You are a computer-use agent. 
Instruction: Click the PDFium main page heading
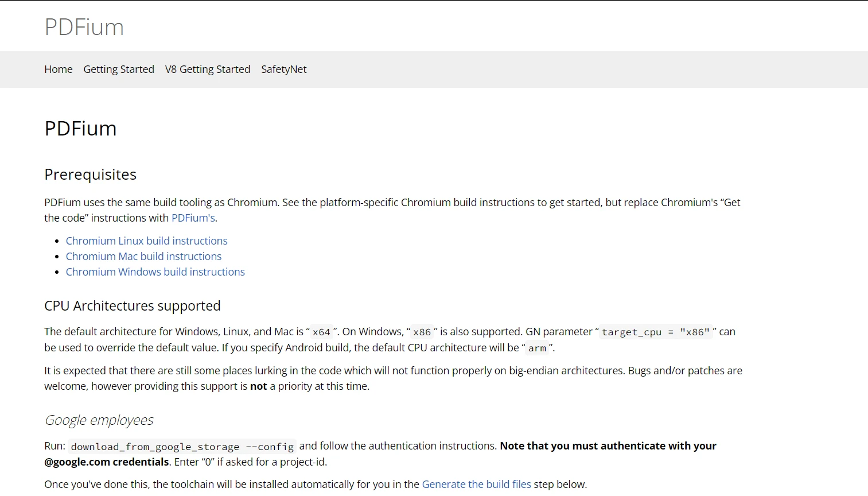tap(81, 129)
